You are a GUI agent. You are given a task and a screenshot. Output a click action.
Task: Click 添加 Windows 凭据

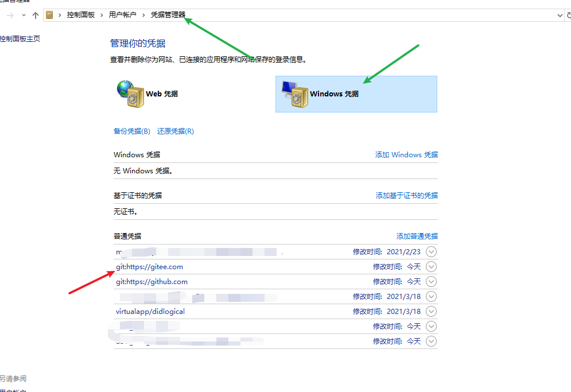point(406,154)
